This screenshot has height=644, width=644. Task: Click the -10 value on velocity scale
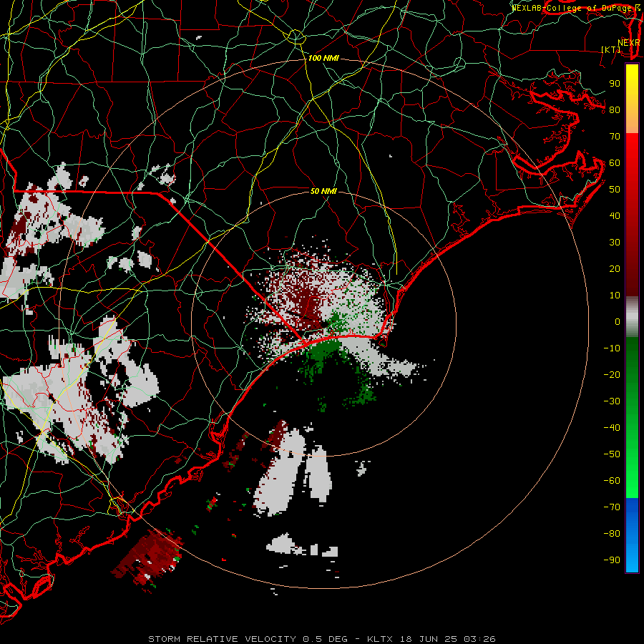pyautogui.click(x=612, y=348)
